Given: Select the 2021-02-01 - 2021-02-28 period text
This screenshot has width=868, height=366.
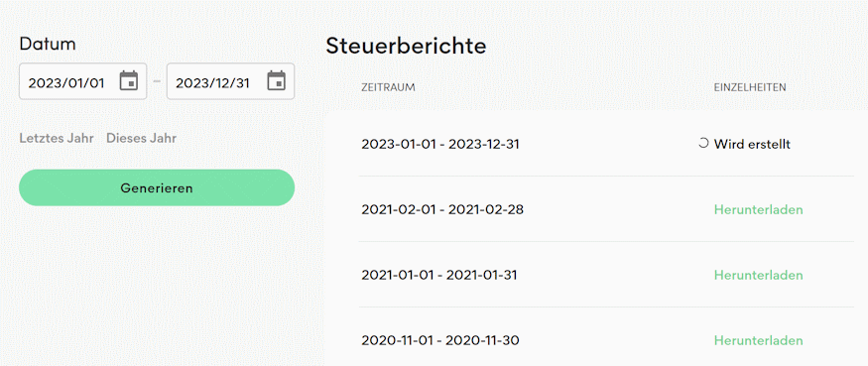Looking at the screenshot, I should pyautogui.click(x=442, y=210).
